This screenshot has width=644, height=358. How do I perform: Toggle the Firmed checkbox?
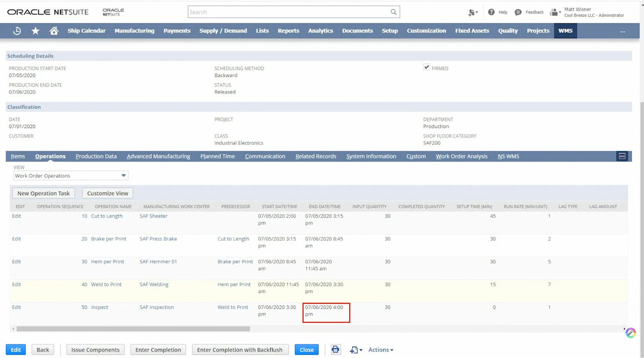[426, 67]
